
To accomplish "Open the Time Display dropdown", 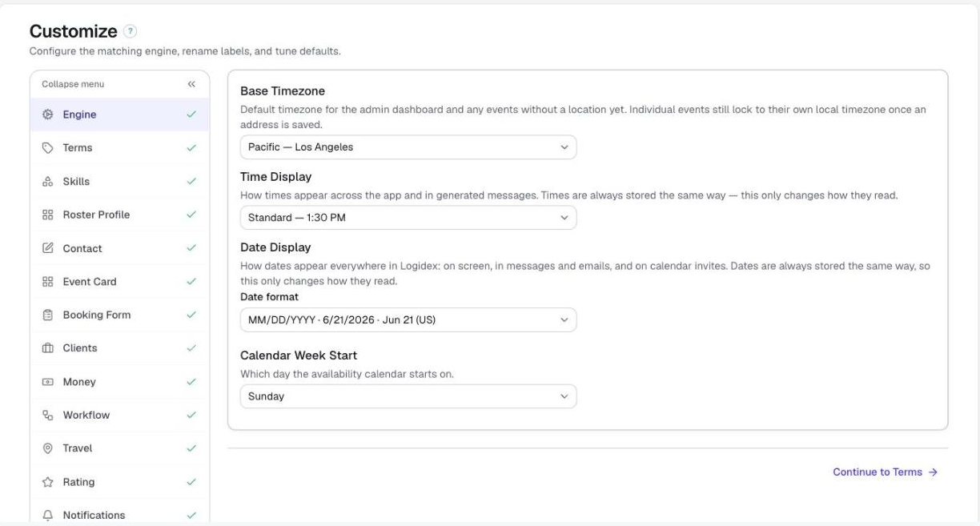I will click(x=408, y=218).
